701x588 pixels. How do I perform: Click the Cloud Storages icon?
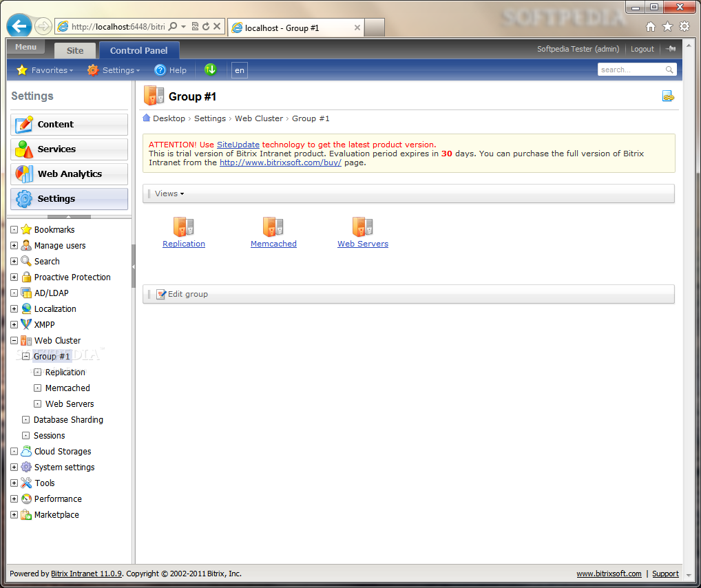(x=26, y=451)
